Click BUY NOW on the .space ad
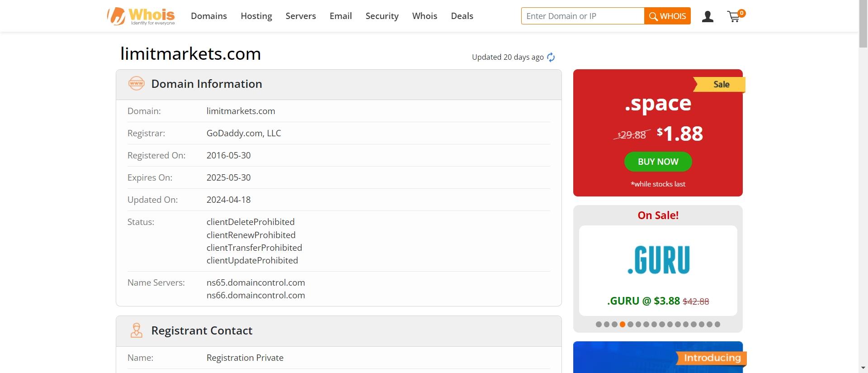868x373 pixels. [658, 162]
